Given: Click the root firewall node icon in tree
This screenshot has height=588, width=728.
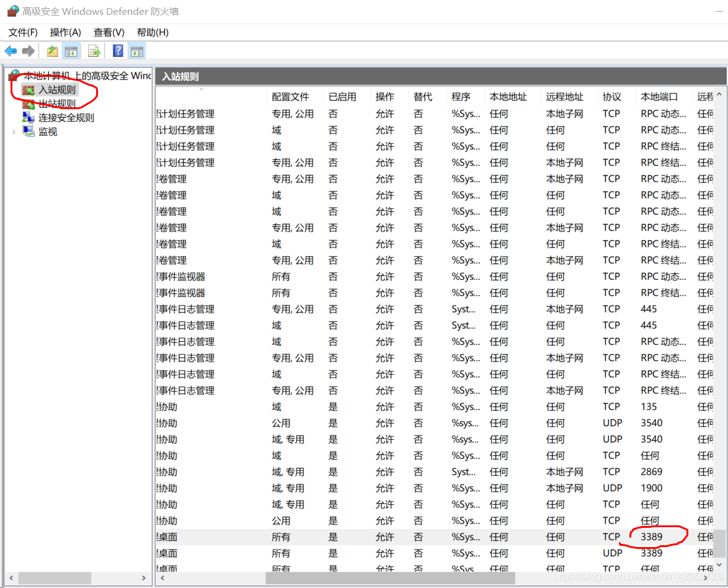Looking at the screenshot, I should (x=14, y=75).
